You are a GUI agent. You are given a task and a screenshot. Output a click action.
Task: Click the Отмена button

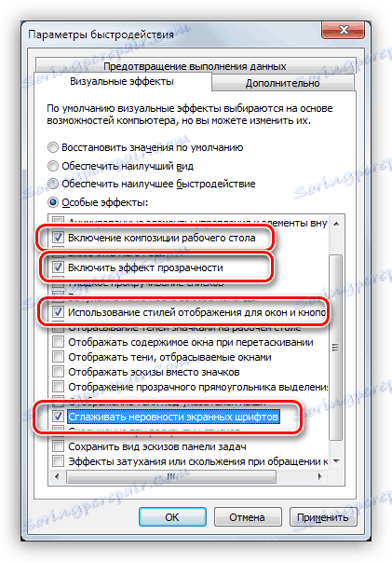point(248,517)
